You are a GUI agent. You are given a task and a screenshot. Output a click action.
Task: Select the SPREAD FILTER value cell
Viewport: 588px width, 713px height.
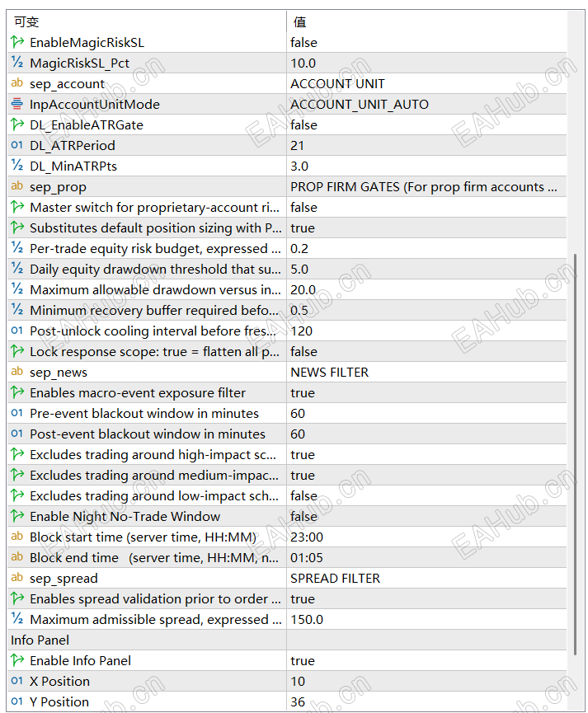pyautogui.click(x=426, y=578)
